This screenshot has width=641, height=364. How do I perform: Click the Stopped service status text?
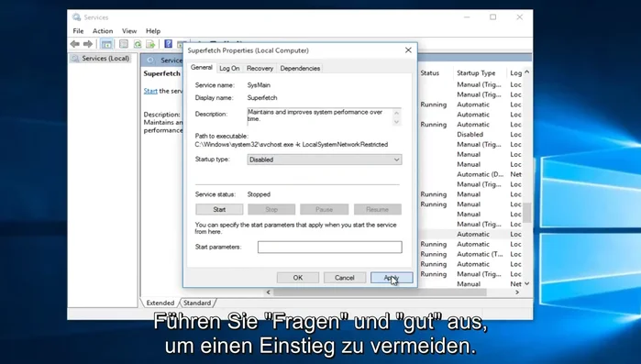click(259, 194)
